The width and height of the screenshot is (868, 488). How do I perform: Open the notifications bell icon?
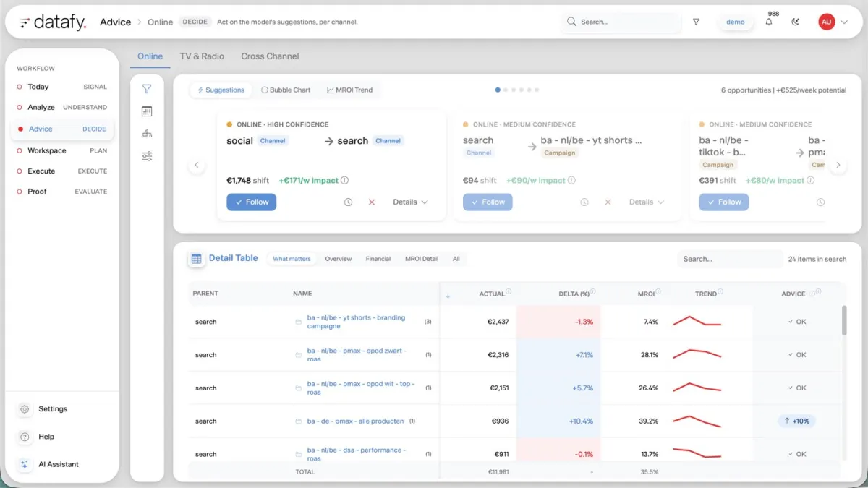click(768, 22)
